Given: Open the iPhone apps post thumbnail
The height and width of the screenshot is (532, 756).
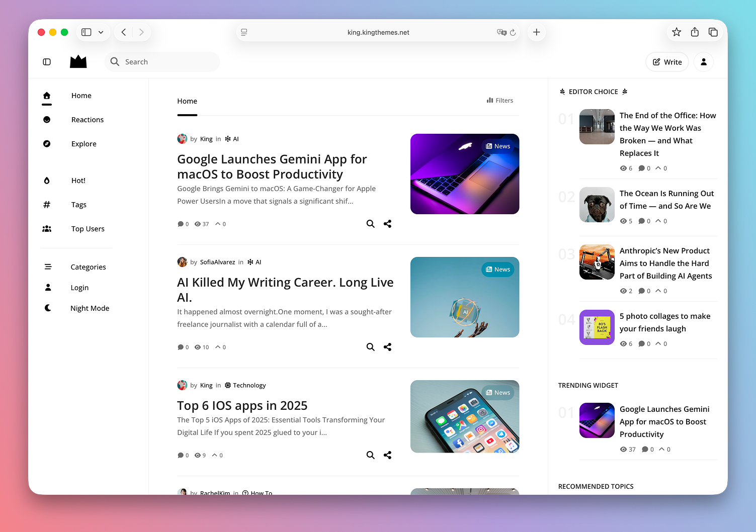Looking at the screenshot, I should [465, 416].
